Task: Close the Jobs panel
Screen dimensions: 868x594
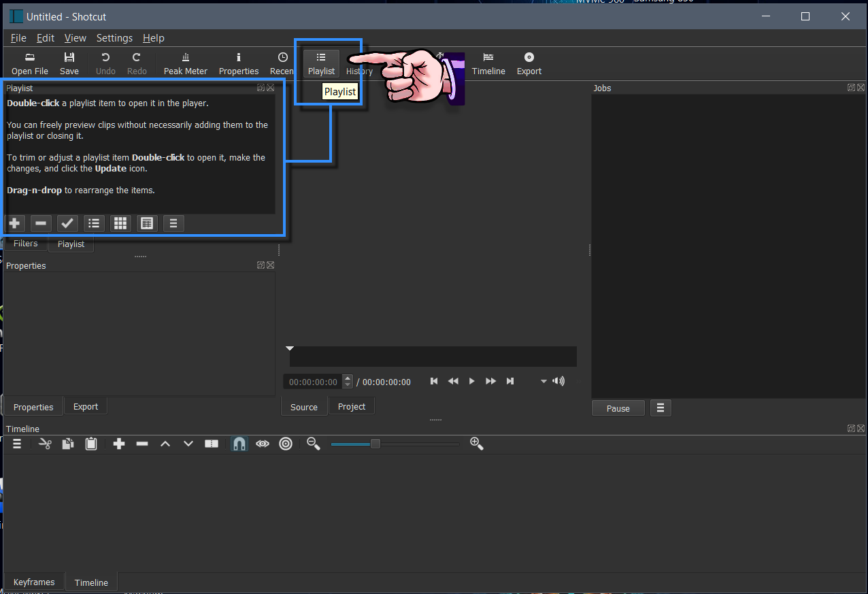Action: click(x=861, y=88)
